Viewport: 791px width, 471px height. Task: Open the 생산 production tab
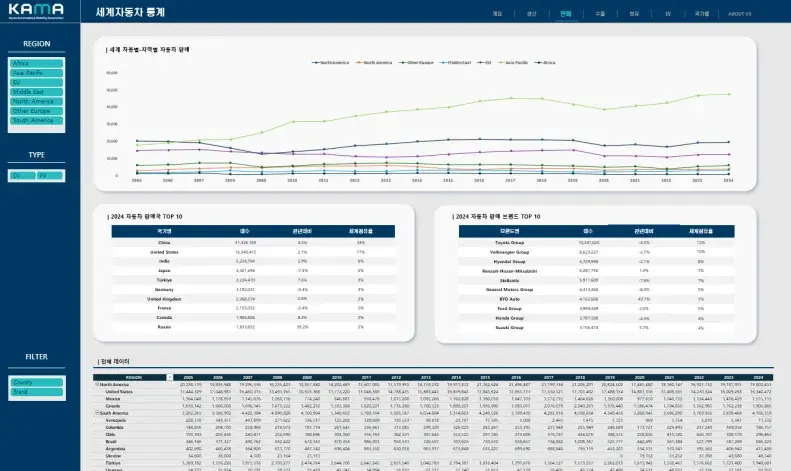[x=532, y=14]
